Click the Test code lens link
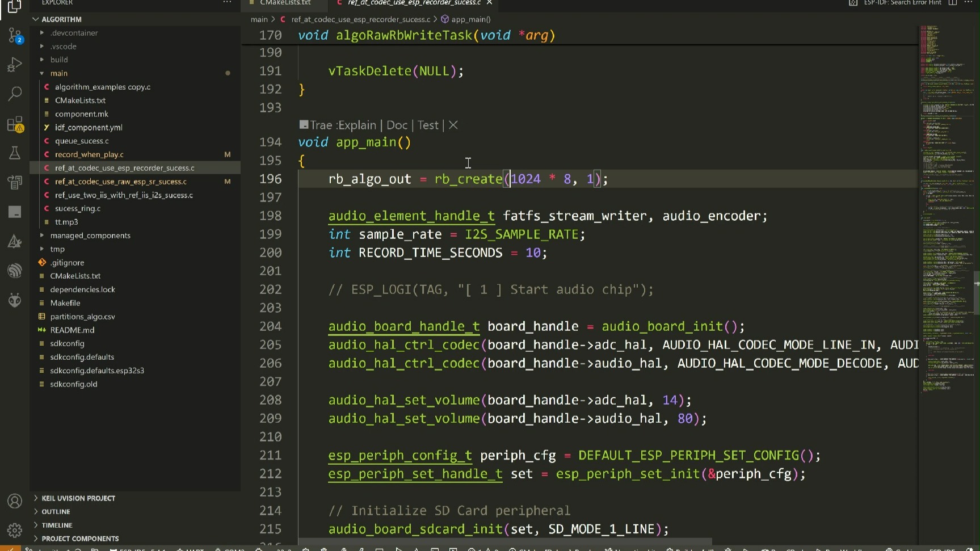 click(428, 125)
